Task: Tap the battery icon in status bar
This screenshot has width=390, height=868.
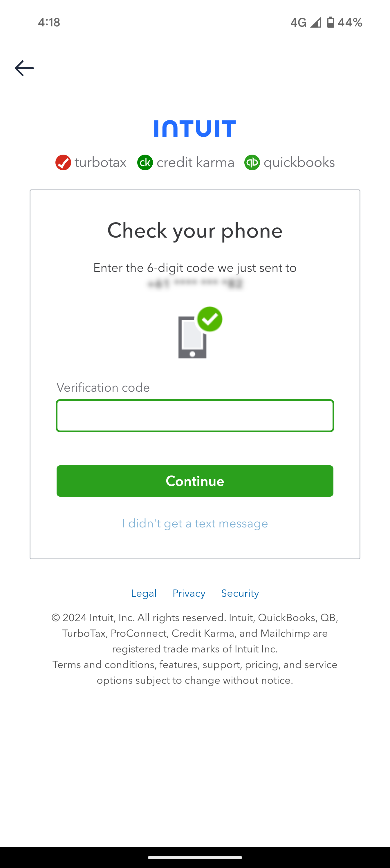Action: click(331, 22)
